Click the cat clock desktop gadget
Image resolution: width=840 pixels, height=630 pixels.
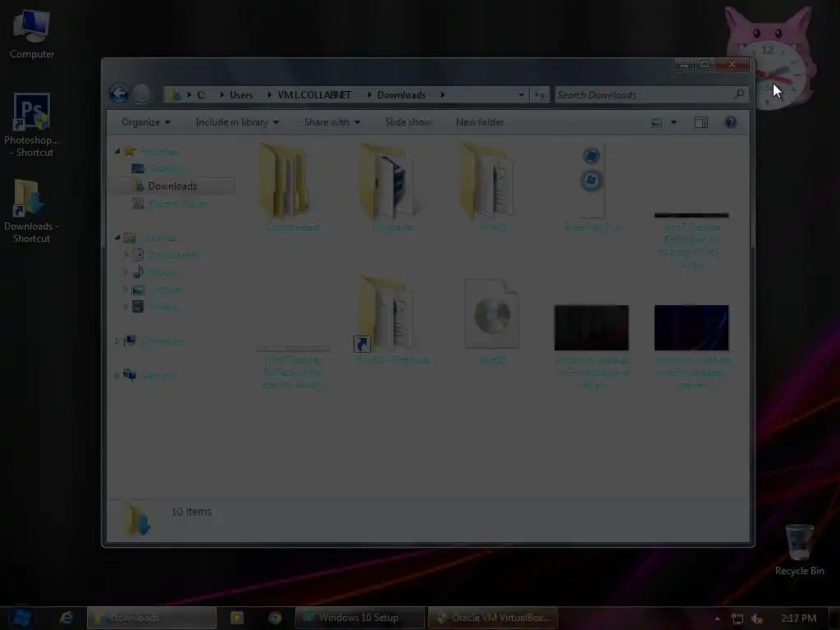(x=769, y=59)
